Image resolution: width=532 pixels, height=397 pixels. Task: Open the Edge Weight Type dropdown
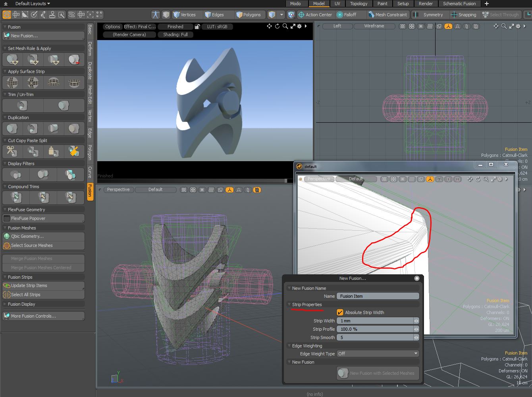point(378,354)
